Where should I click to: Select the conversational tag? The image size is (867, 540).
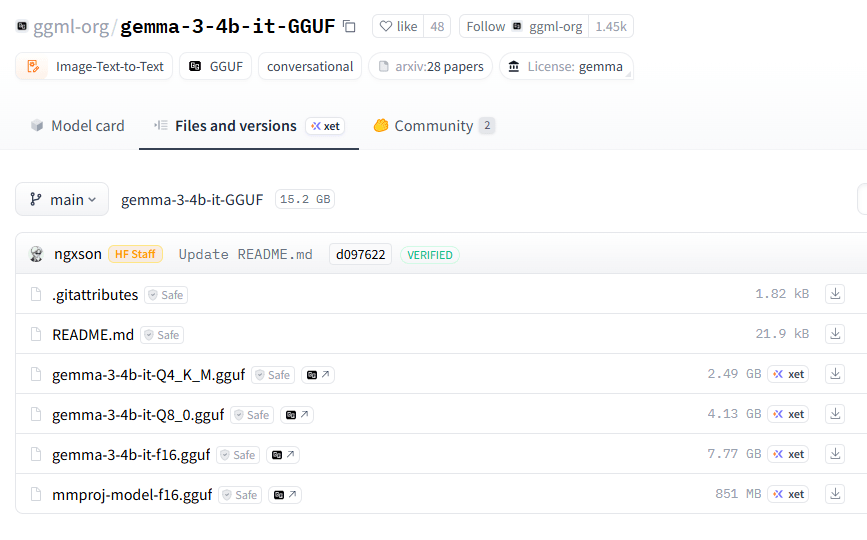coord(310,66)
